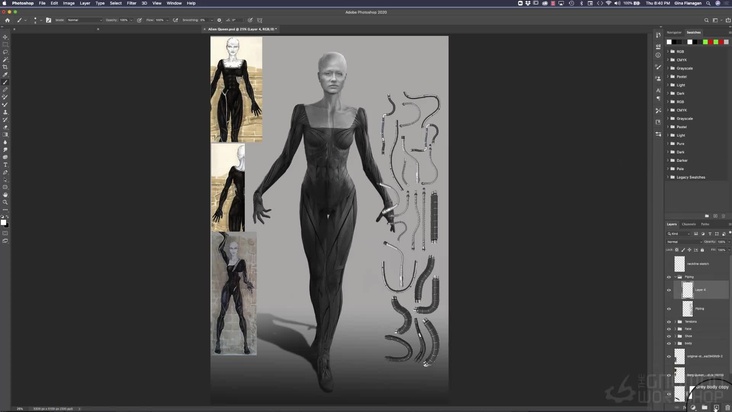
Task: Filter layers by pixel layer icon
Action: (696, 234)
